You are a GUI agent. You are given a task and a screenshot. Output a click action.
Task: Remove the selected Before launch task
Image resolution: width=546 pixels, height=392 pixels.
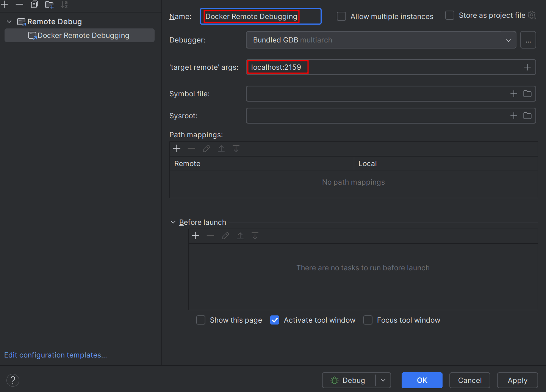point(210,236)
